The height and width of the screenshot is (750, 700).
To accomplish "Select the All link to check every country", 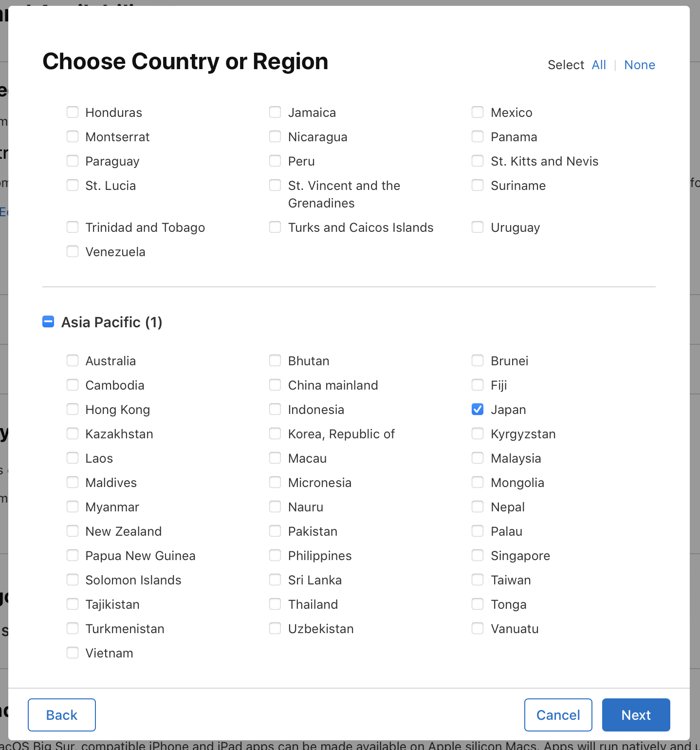I will coord(599,64).
